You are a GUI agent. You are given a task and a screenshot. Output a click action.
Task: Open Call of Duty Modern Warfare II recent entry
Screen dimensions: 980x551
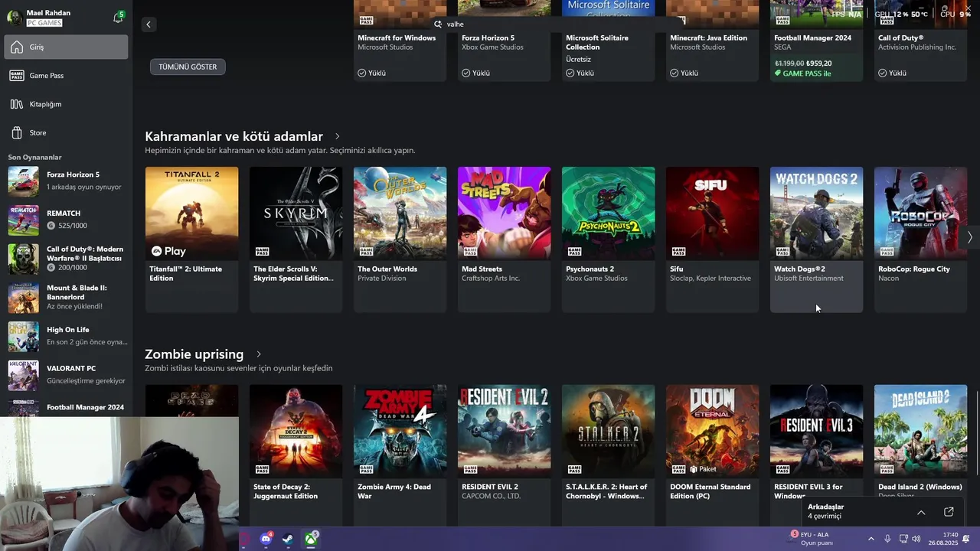point(65,259)
